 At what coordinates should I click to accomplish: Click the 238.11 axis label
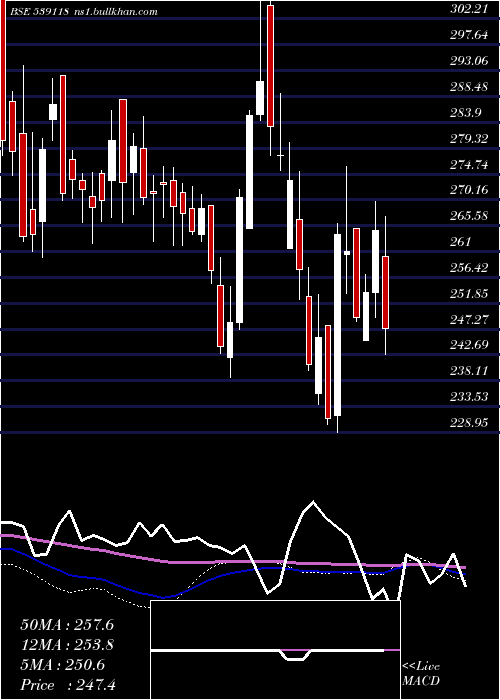468,371
